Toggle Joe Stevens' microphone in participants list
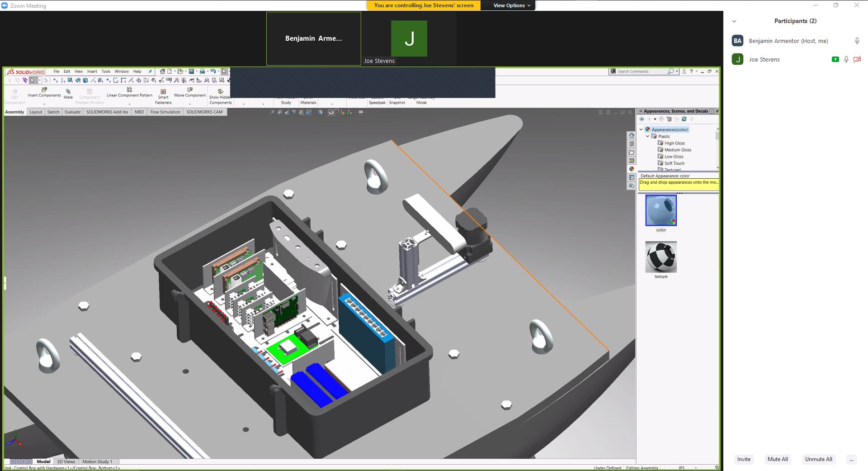 click(x=846, y=59)
